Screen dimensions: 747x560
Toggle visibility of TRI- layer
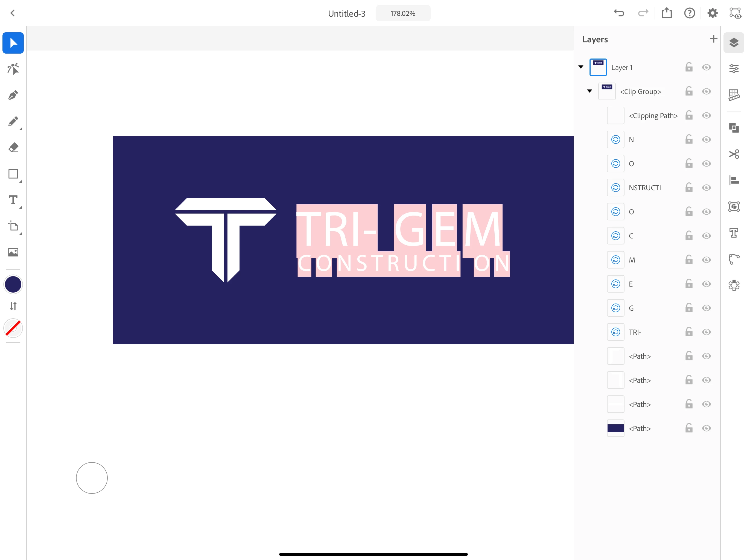point(706,332)
